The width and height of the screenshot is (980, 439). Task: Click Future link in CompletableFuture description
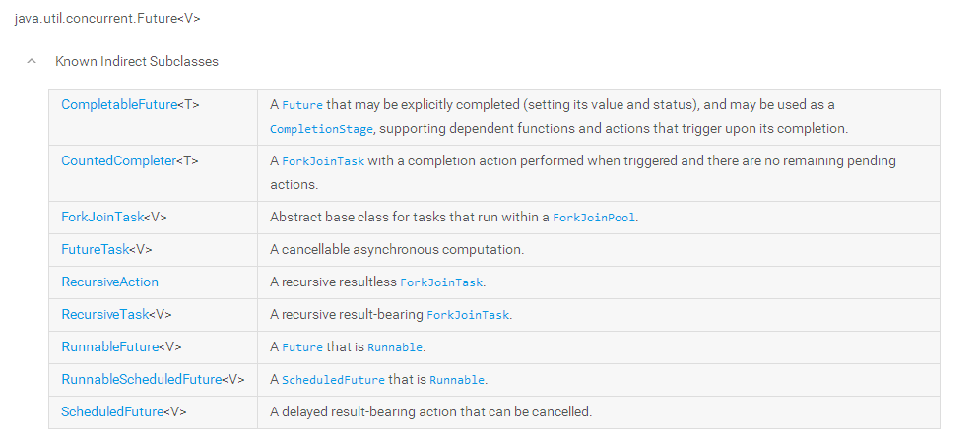[x=301, y=105]
